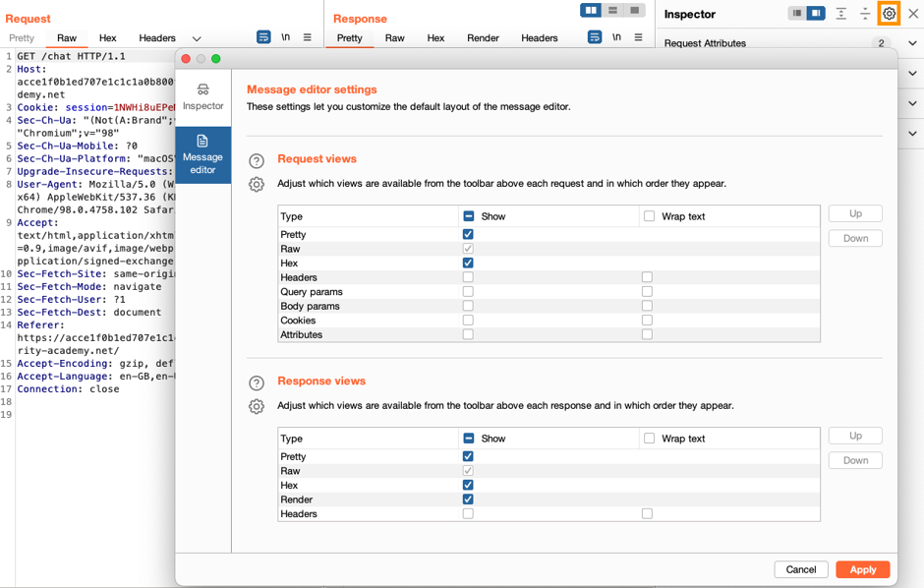This screenshot has width=924, height=588.
Task: Open more-tabs chevron in Request toolbar
Action: point(197,38)
